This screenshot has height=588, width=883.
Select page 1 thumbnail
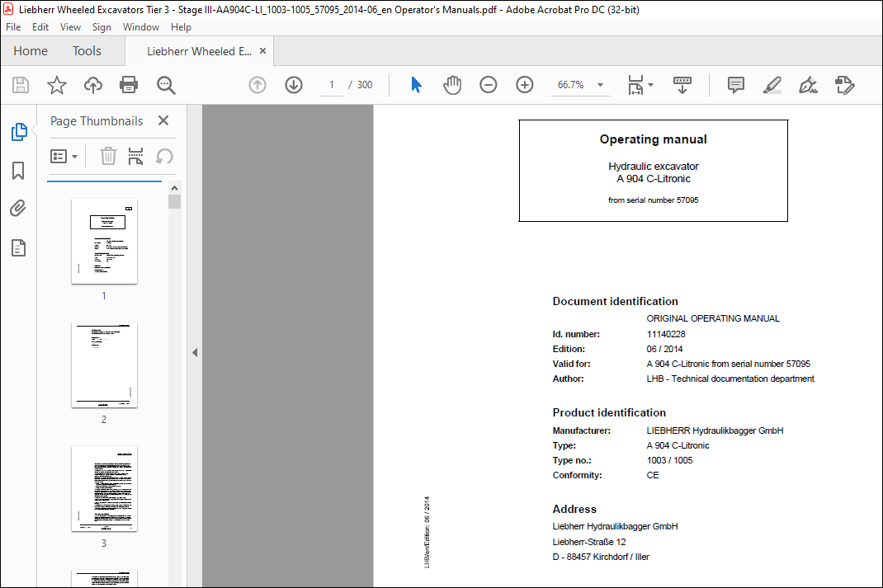point(104,242)
